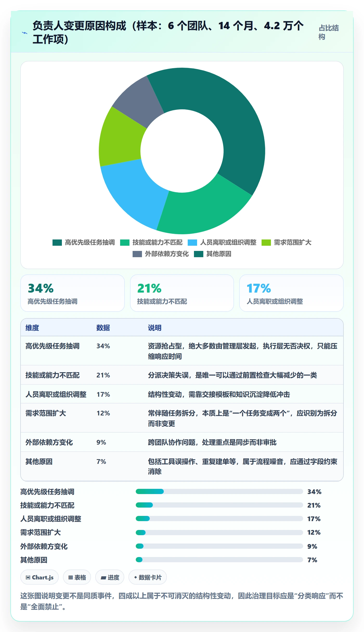The image size is (364, 632).
Task: Click the 12% value in the table
Action: pos(103,413)
